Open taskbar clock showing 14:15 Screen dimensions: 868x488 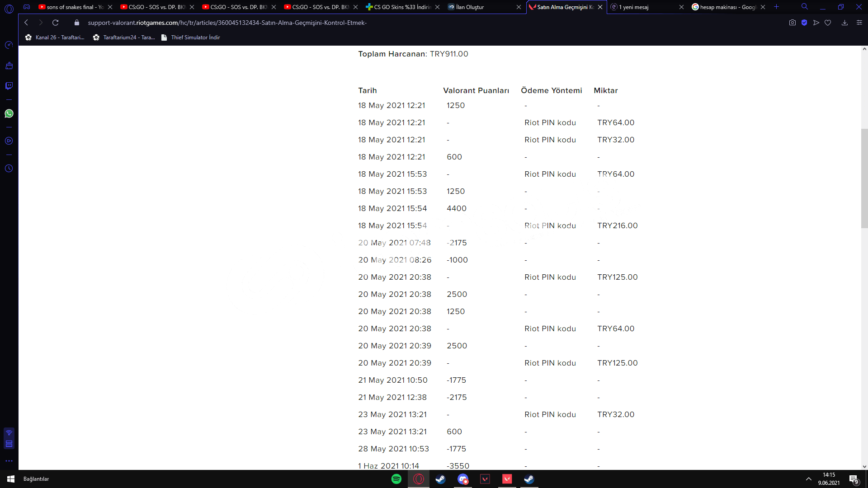coord(829,479)
